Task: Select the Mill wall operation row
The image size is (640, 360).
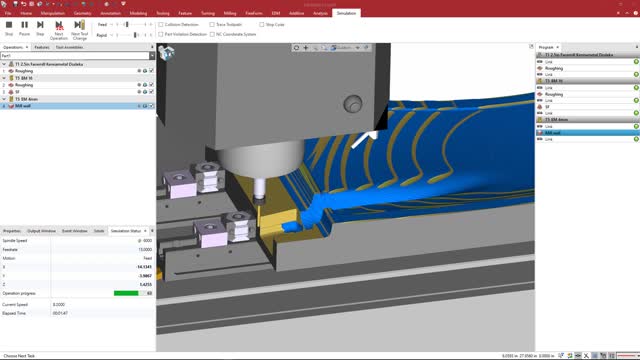Action: [77, 106]
